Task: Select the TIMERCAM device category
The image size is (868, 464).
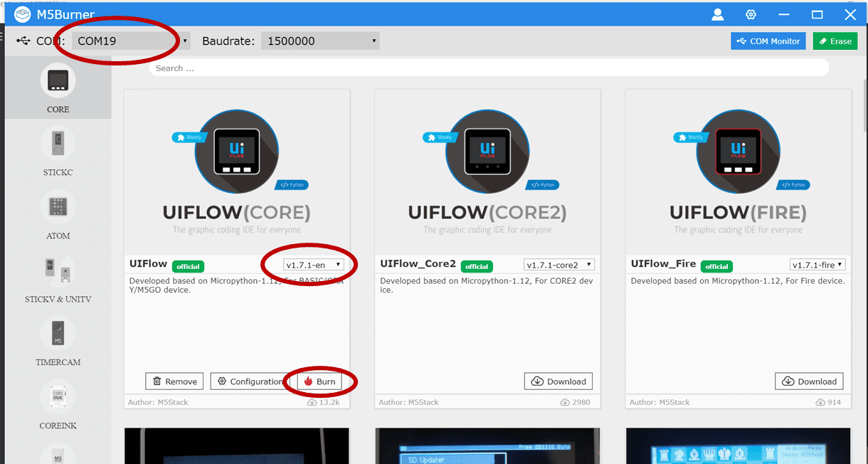Action: (58, 342)
